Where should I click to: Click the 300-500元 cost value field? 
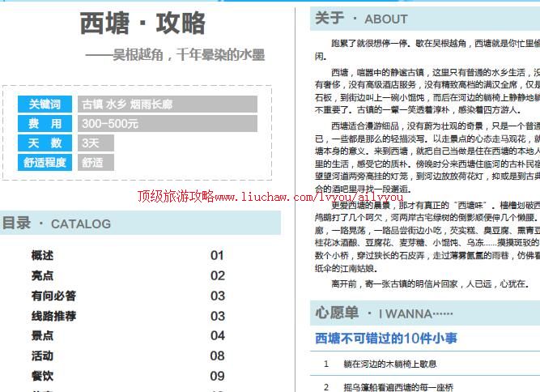168,124
